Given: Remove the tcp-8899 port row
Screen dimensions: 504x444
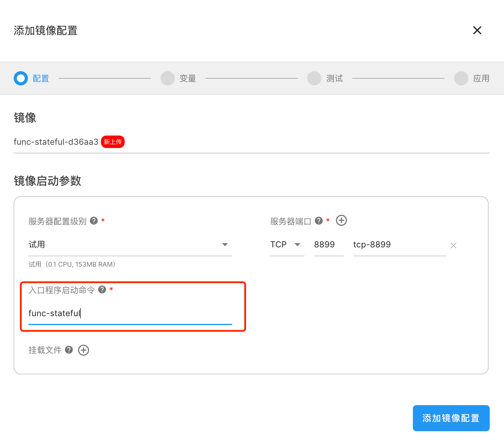Looking at the screenshot, I should coord(453,246).
